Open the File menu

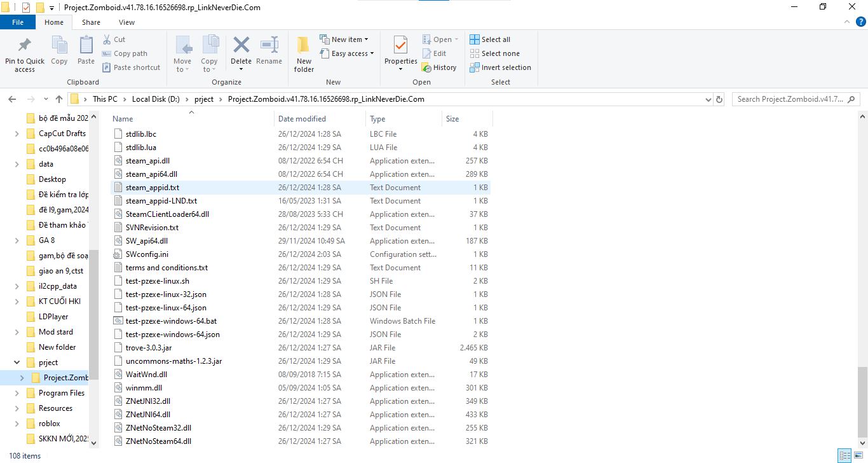coord(18,22)
